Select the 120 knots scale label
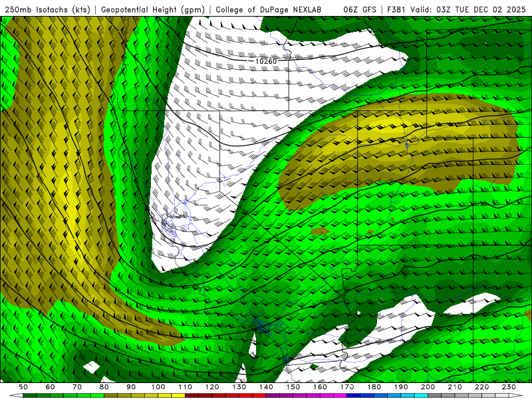The height and width of the screenshot is (399, 532). point(212,387)
